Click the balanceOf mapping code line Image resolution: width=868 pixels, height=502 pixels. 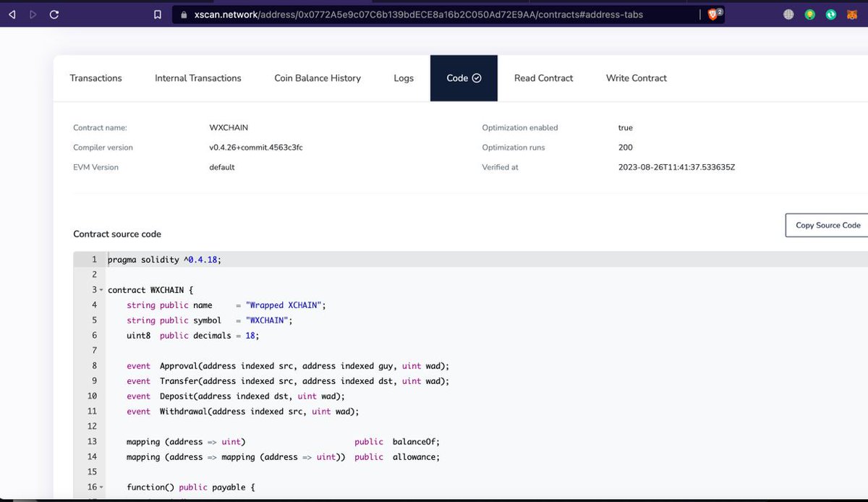coord(283,442)
